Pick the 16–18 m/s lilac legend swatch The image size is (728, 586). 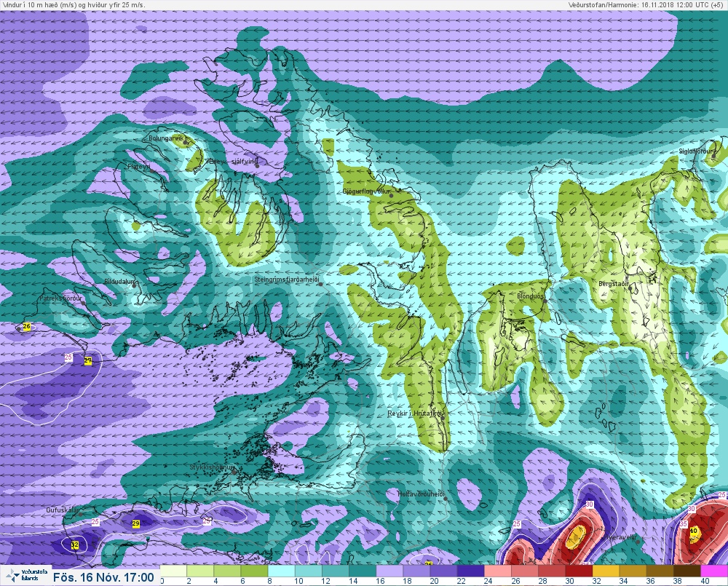click(389, 571)
